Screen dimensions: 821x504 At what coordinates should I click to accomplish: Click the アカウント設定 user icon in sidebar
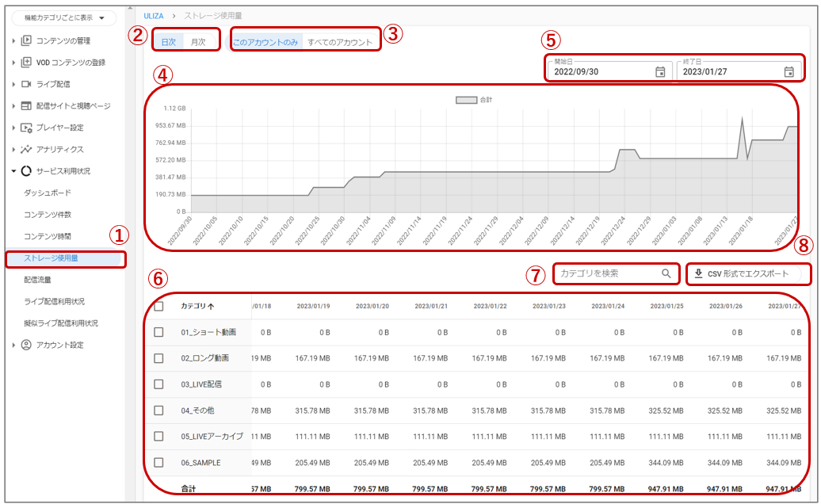click(x=26, y=345)
